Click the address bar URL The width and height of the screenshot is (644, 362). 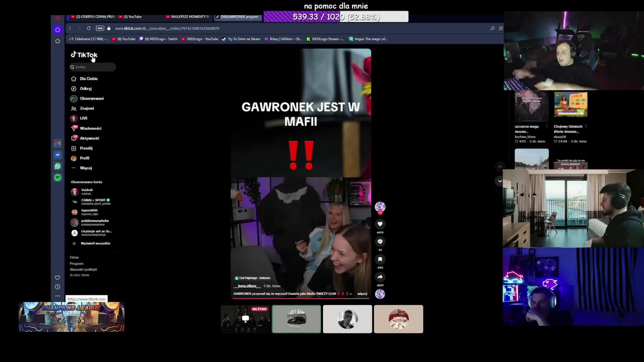pyautogui.click(x=167, y=29)
